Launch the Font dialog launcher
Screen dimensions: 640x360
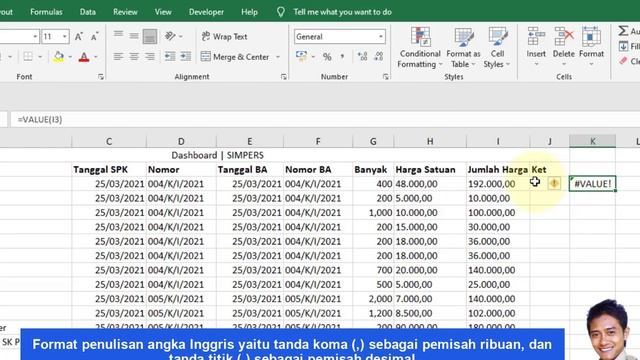(101, 77)
